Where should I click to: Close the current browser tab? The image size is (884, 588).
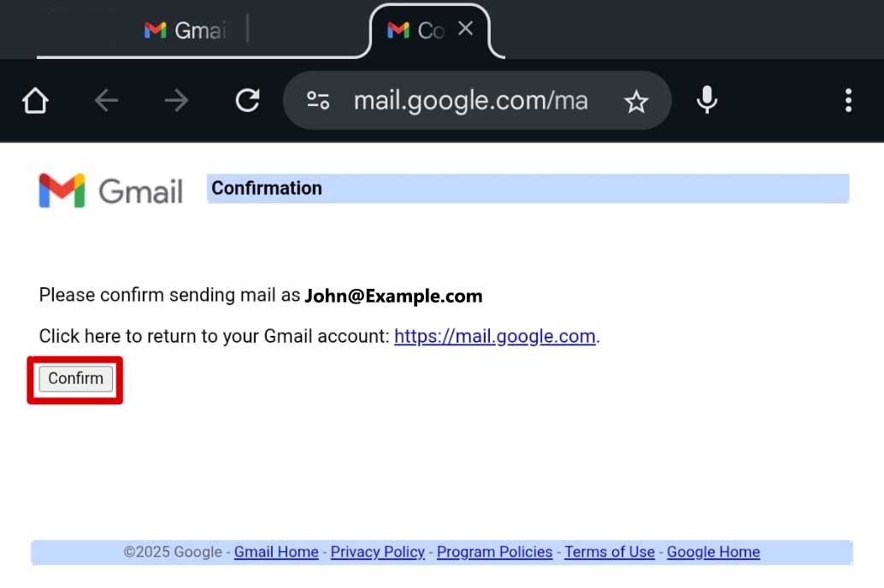[465, 29]
